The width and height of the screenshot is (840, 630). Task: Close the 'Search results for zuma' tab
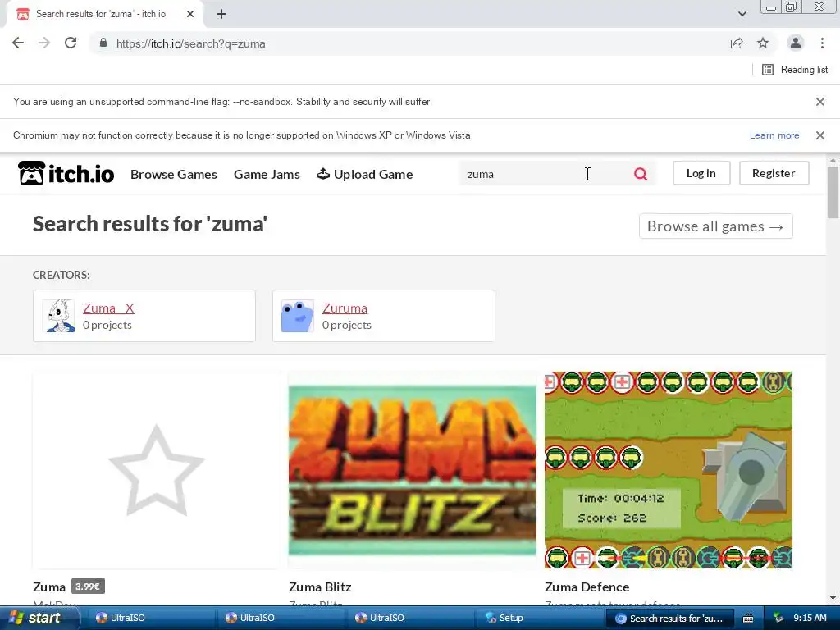[190, 14]
